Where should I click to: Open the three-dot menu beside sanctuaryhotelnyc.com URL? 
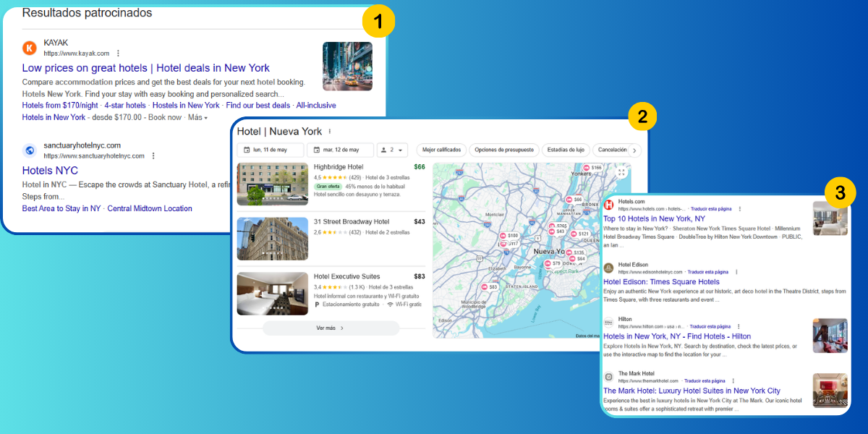pyautogui.click(x=153, y=156)
